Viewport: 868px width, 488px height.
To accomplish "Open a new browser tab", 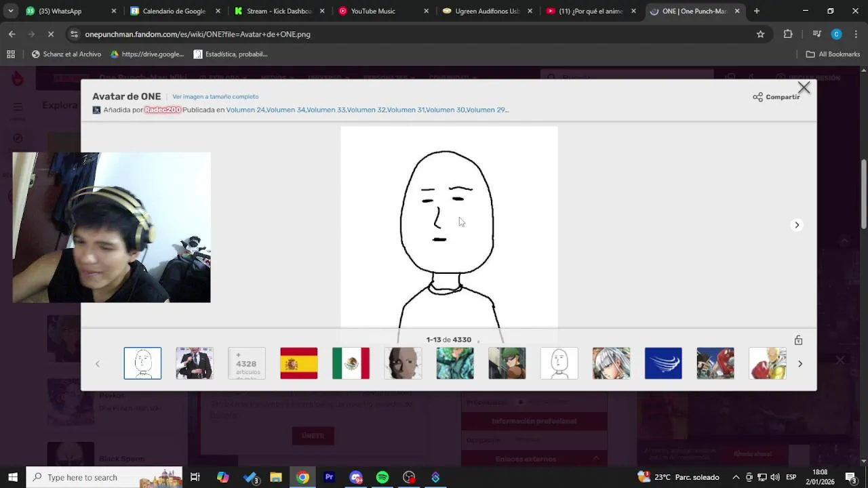I will click(757, 11).
